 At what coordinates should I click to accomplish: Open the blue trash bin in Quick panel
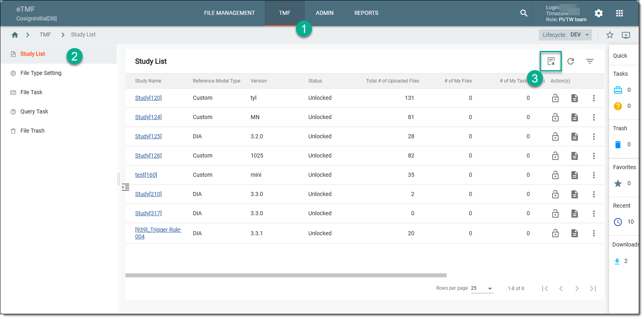pos(618,145)
